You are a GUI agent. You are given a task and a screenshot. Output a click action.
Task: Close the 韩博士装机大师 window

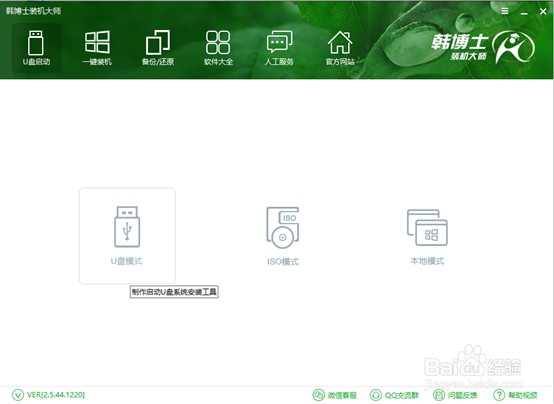tap(543, 12)
